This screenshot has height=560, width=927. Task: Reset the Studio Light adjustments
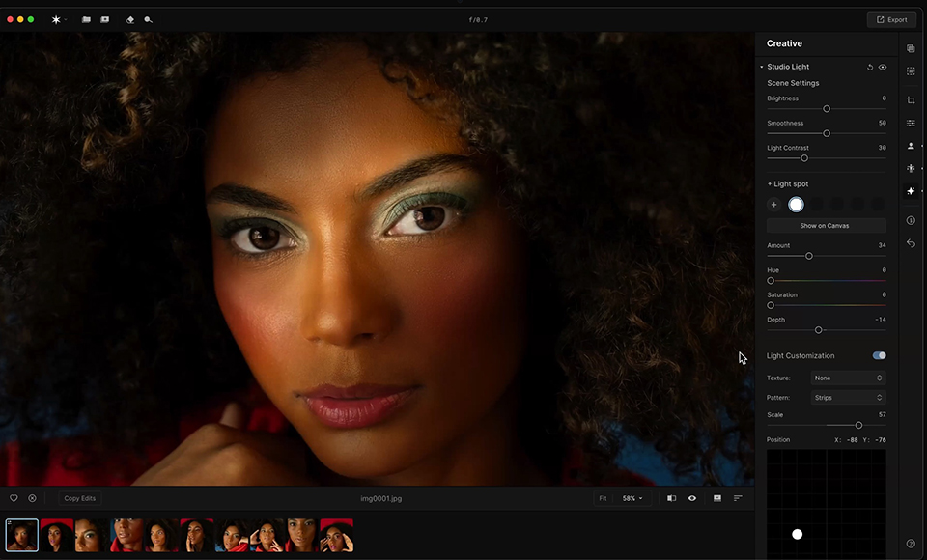click(869, 68)
